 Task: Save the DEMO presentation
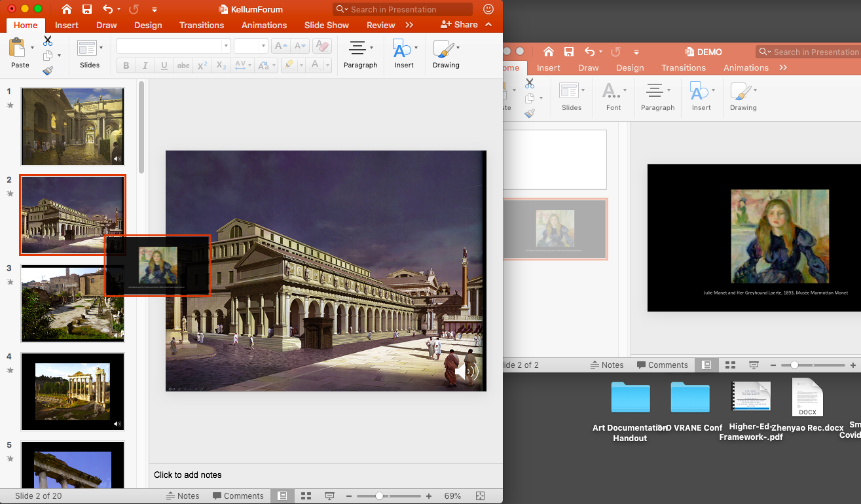[569, 52]
